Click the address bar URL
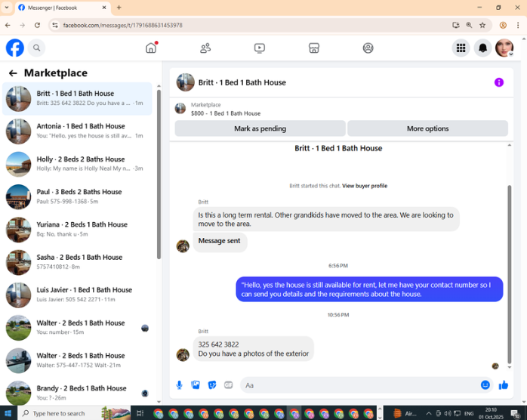This screenshot has height=420, width=527. (x=122, y=25)
